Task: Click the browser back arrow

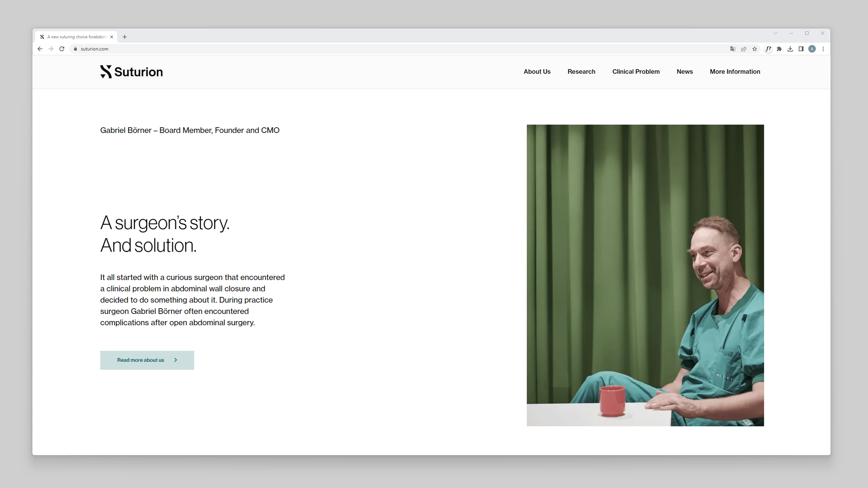Action: click(x=40, y=49)
